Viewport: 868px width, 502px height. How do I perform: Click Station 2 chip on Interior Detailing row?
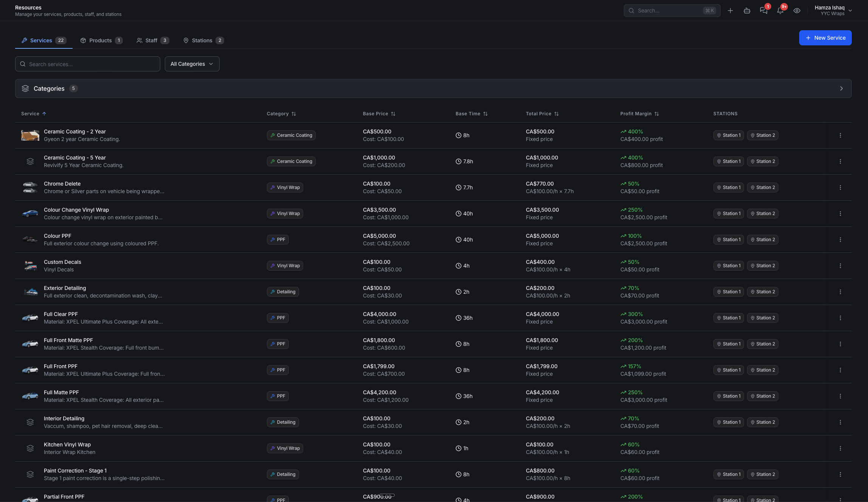(763, 422)
